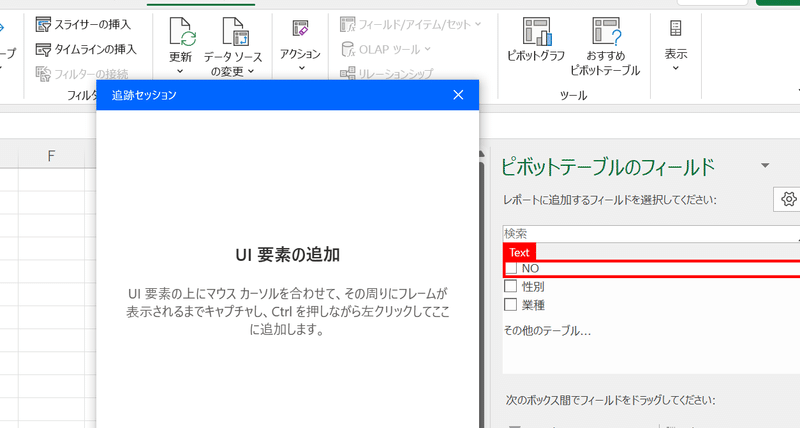Click the Insert Slicer (スライサーの挿入) icon
800x428 pixels.
43,24
